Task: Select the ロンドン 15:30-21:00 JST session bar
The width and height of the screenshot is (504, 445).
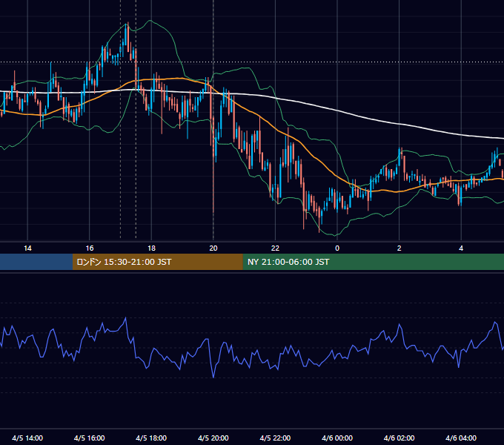Action: pyautogui.click(x=157, y=262)
